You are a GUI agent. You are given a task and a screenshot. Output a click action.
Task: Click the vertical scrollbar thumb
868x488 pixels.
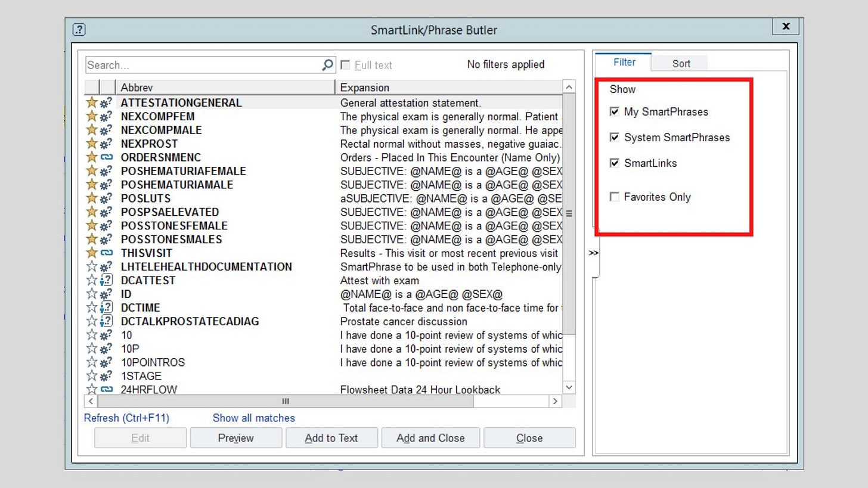pyautogui.click(x=569, y=213)
